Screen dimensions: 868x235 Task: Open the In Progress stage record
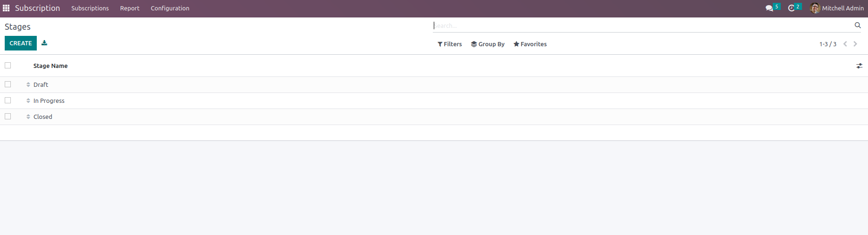(x=49, y=101)
